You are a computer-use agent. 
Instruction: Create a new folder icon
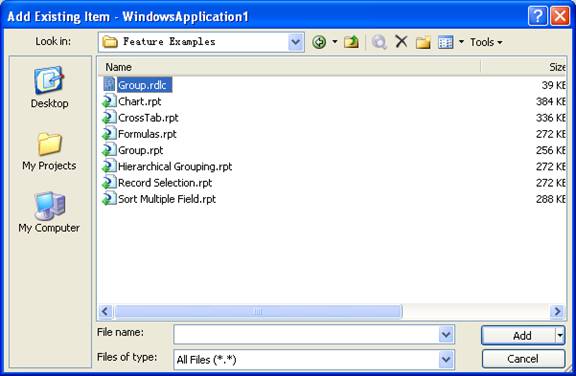click(423, 42)
